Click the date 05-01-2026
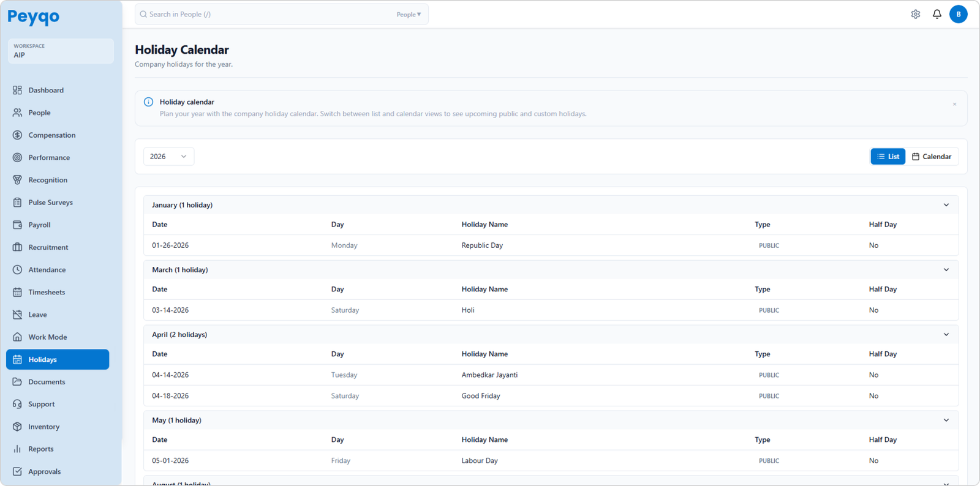This screenshot has width=980, height=486. [x=170, y=461]
